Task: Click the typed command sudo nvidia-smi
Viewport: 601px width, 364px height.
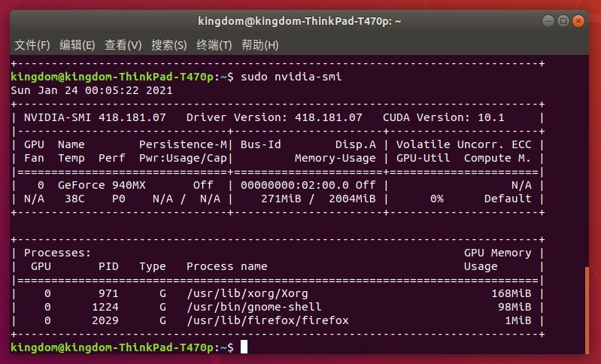Action: (291, 77)
